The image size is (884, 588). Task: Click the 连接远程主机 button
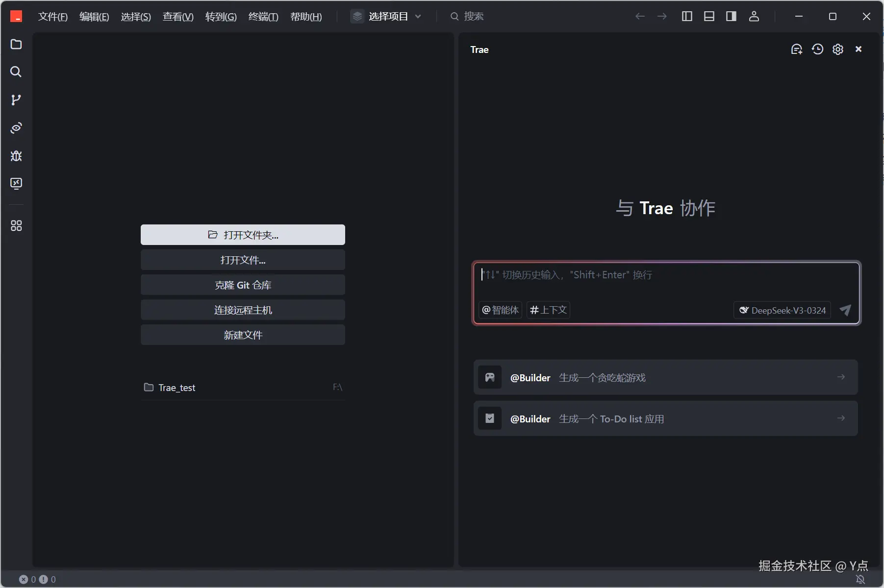tap(243, 310)
